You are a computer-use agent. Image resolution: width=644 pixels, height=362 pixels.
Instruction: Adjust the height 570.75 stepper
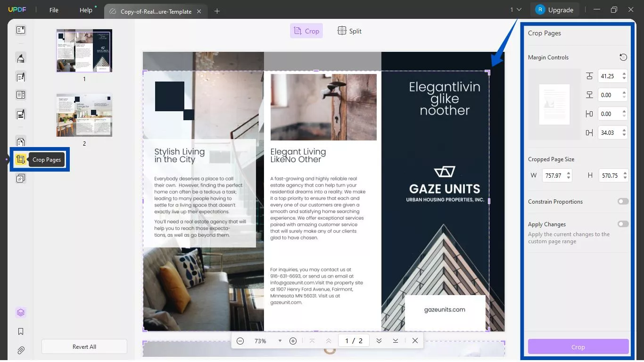point(625,175)
